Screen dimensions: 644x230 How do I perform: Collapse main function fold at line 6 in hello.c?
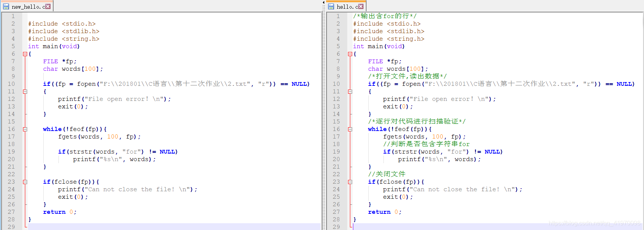[x=350, y=54]
